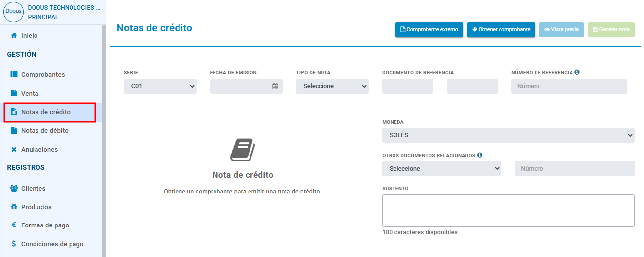Image resolution: width=644 pixels, height=257 pixels.
Task: Click the REGISTROS section header
Action: [26, 167]
